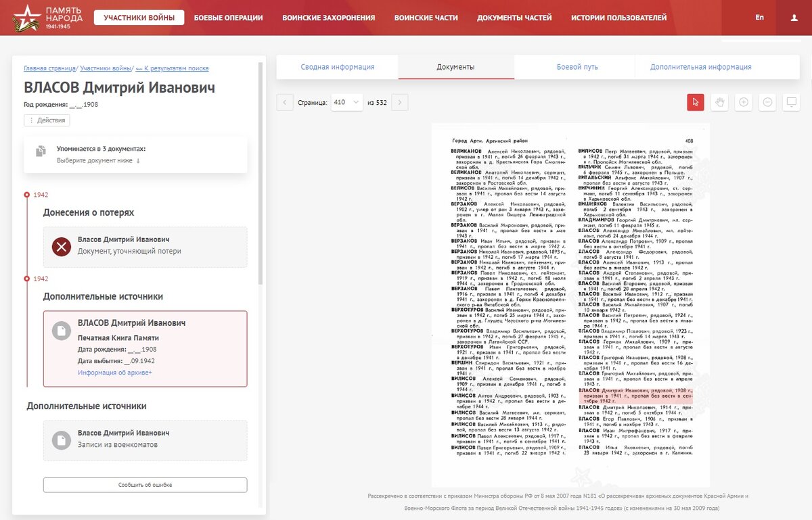Zoom in on the document page

744,102
